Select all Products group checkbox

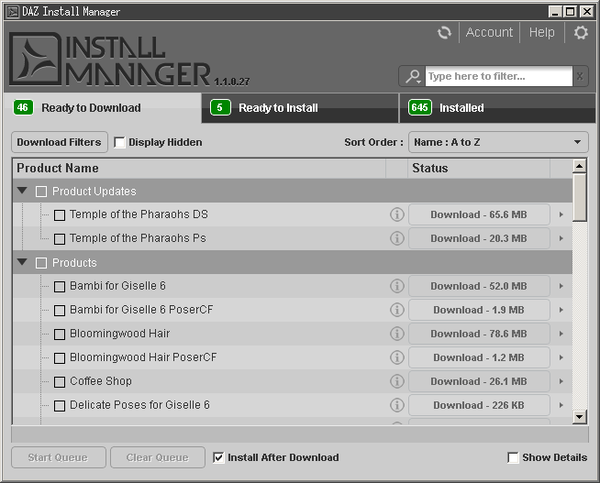pyautogui.click(x=41, y=263)
